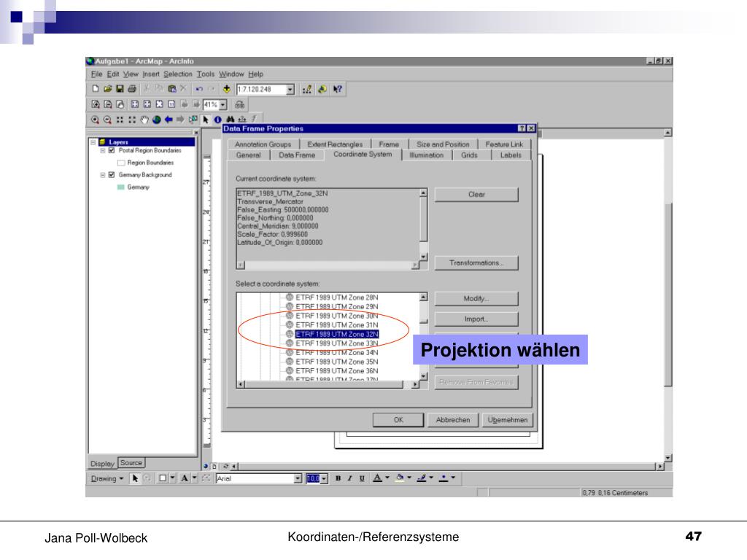
Task: Select the Pan hand tool
Action: 144,120
